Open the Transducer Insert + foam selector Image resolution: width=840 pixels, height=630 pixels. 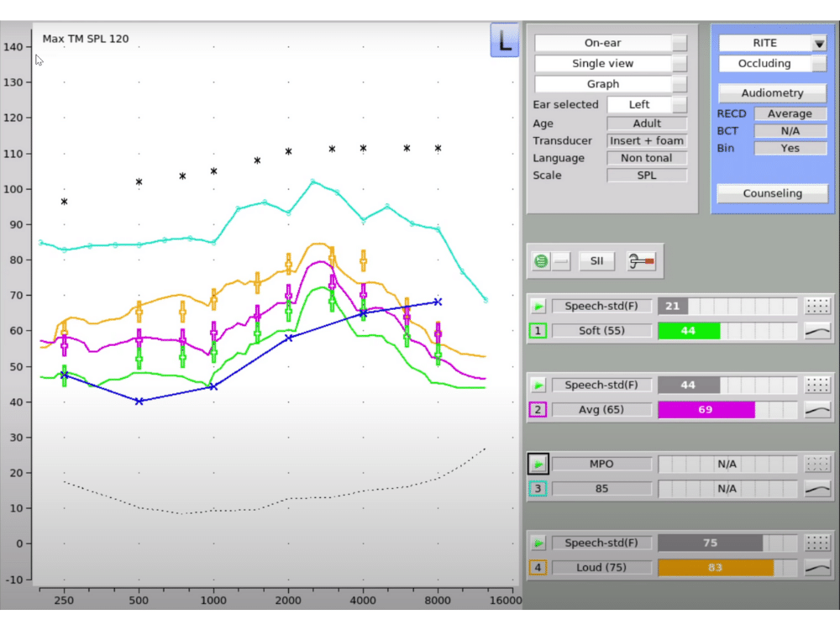(647, 140)
